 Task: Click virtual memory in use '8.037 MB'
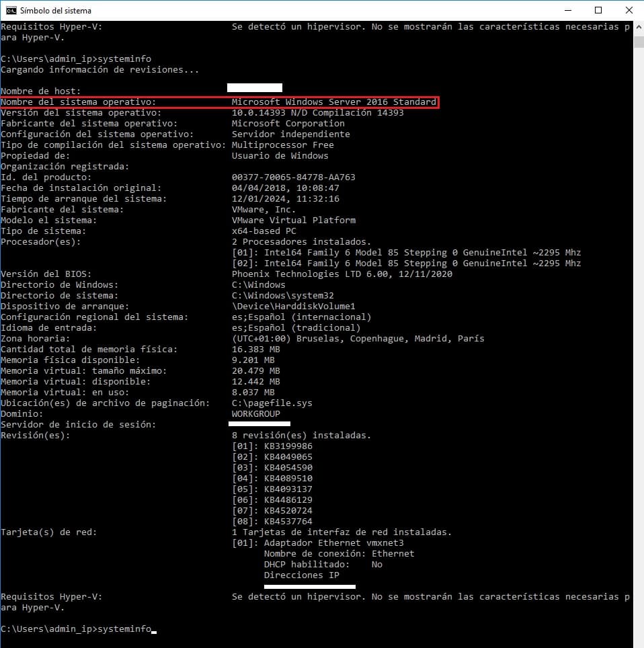click(253, 392)
